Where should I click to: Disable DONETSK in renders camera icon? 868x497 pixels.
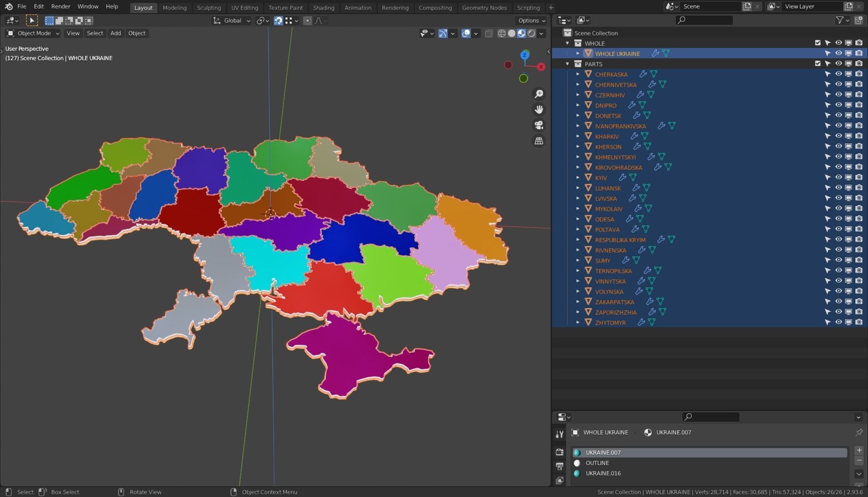coord(859,116)
